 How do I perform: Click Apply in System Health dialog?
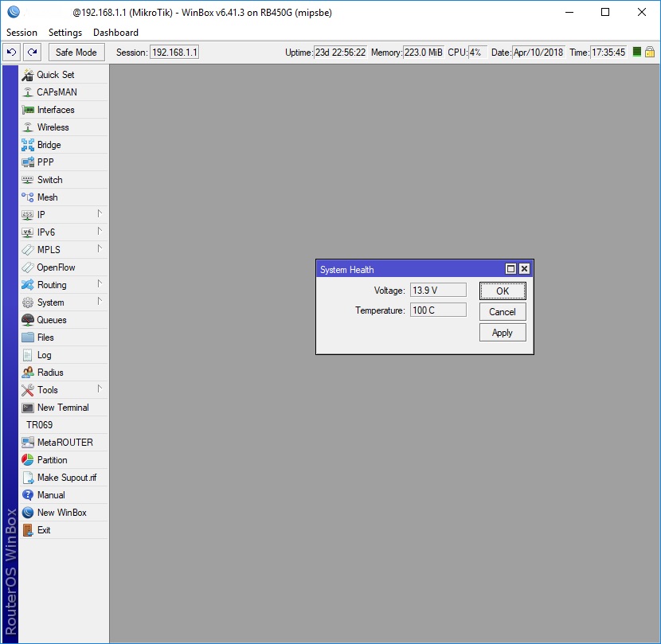pyautogui.click(x=503, y=333)
